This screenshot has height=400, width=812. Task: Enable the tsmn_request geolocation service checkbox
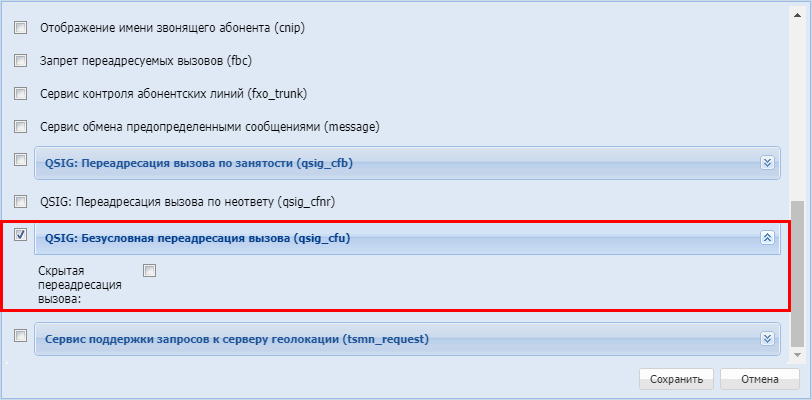pyautogui.click(x=21, y=336)
